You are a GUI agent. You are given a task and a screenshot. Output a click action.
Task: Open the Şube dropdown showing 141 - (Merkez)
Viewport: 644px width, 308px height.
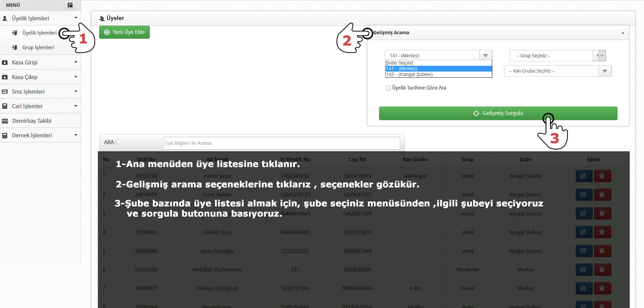click(438, 55)
